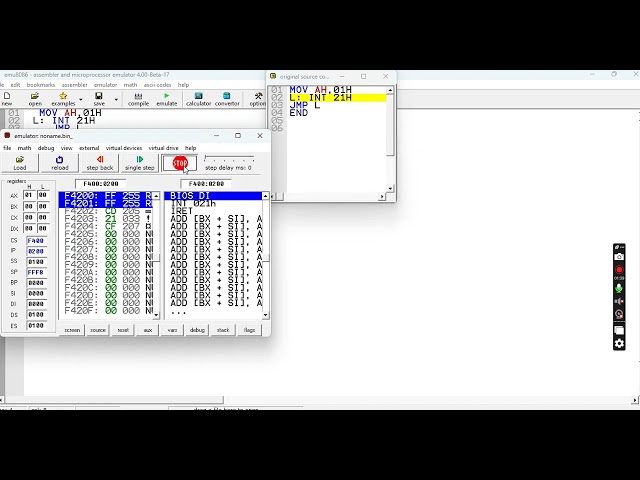Open a file with the open toolbar icon
The image size is (640, 480).
coord(35,98)
